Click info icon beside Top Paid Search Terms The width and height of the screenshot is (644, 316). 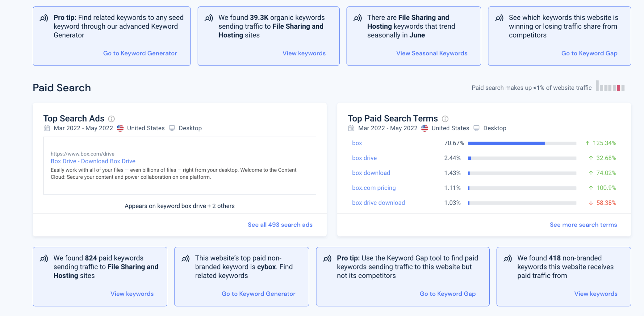tap(445, 119)
